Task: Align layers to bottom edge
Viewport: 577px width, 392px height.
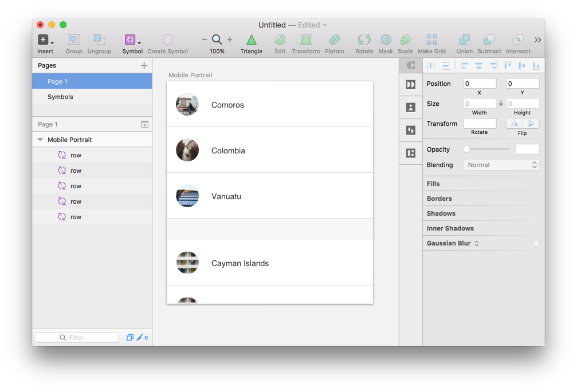Action: click(536, 65)
